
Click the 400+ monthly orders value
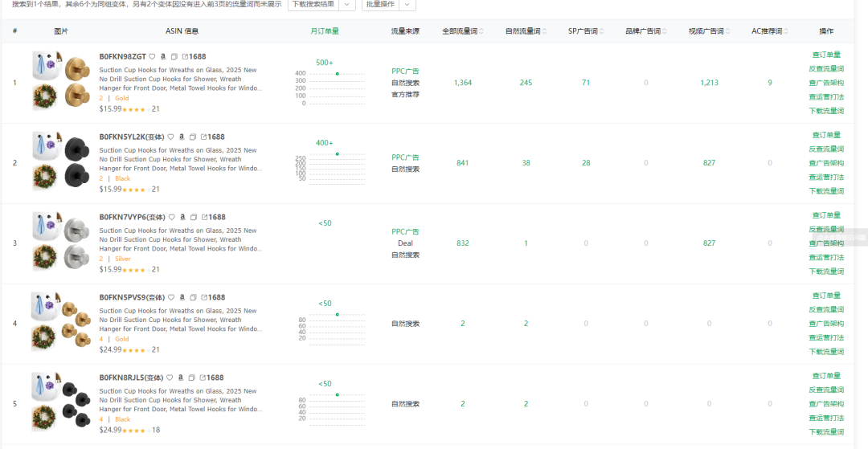(x=325, y=143)
